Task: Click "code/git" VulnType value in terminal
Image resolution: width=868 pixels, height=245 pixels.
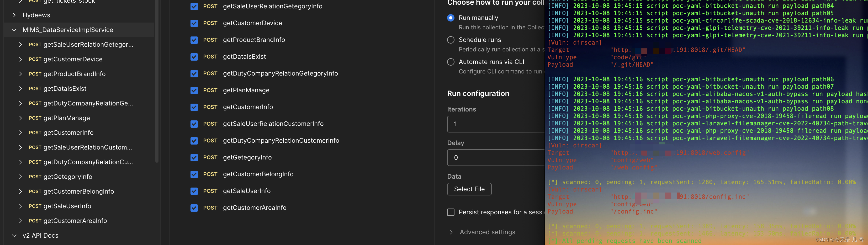Action: 628,57
